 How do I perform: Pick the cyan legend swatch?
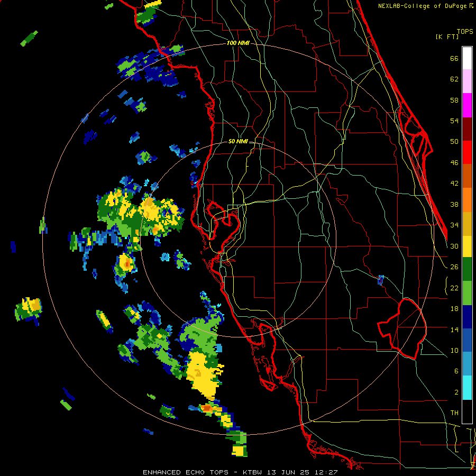pyautogui.click(x=467, y=388)
